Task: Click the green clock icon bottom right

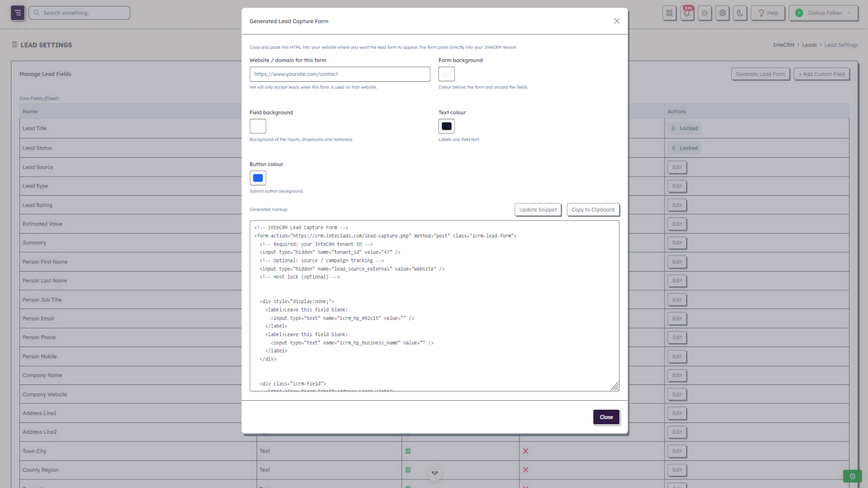Action: [852, 476]
